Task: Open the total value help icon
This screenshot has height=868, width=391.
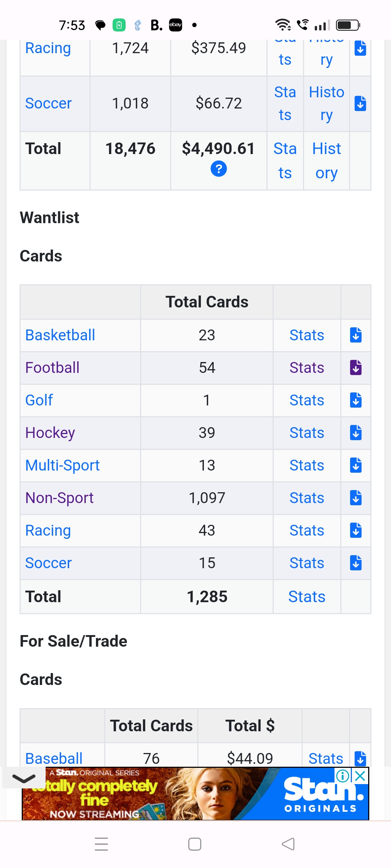Action: [x=219, y=169]
